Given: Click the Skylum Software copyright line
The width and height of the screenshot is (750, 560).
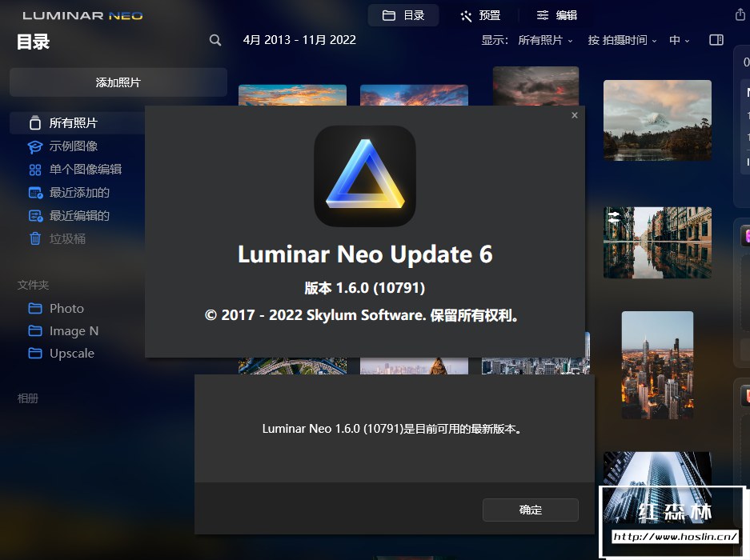Looking at the screenshot, I should pos(361,315).
